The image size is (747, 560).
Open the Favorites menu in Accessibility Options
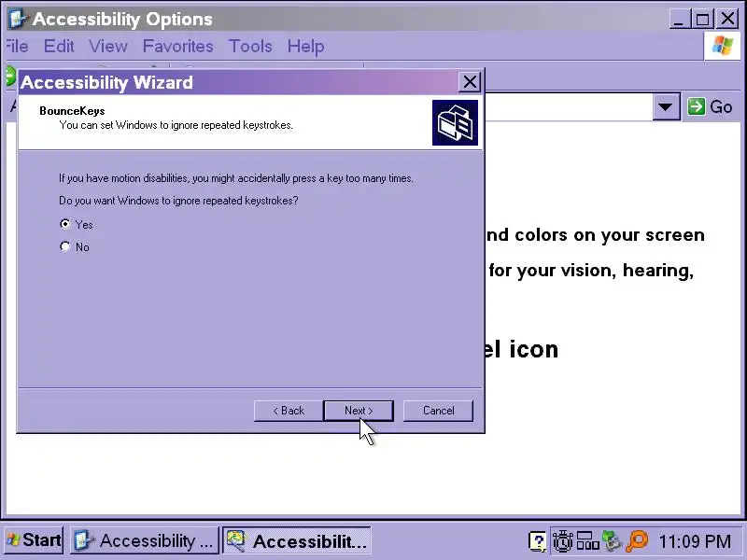pos(177,46)
